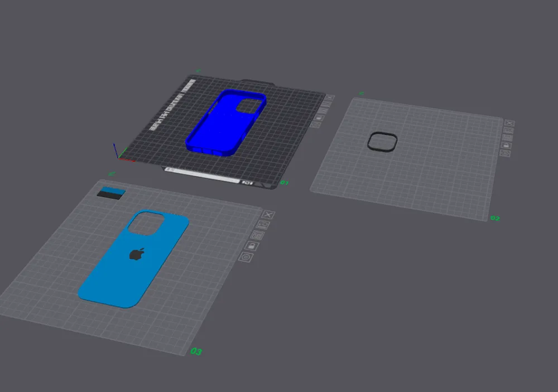
Task: Arrange objects on plate 03
Action: pyautogui.click(x=257, y=235)
